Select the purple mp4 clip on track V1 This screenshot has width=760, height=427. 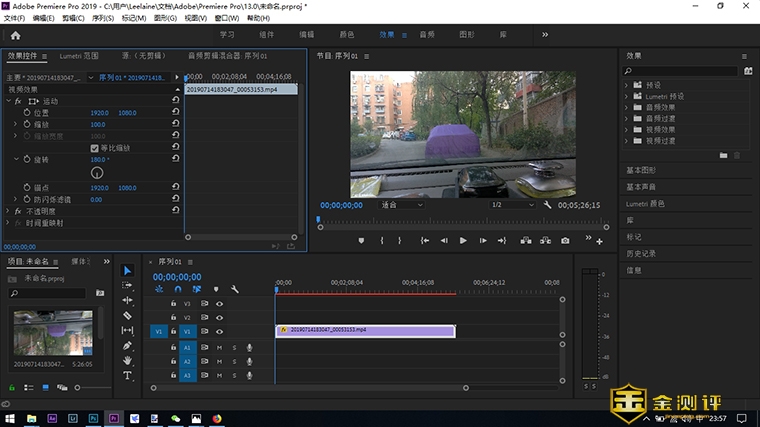click(x=365, y=331)
